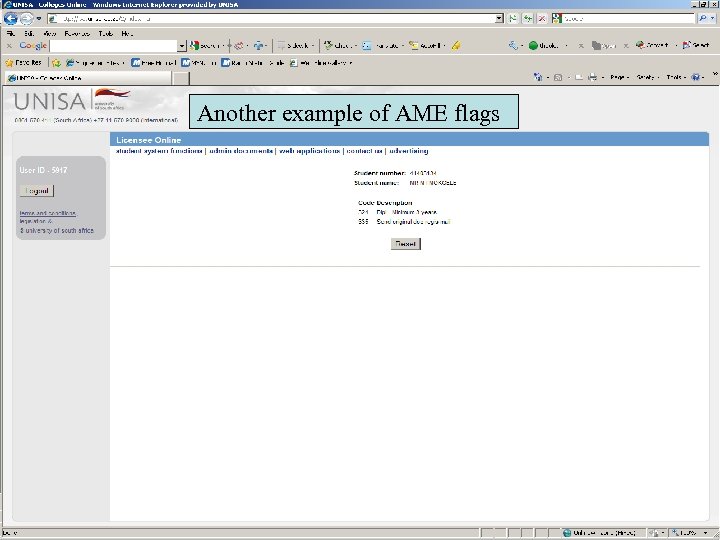Click the Print icon on command bar
This screenshot has height=540, width=720.
click(593, 77)
